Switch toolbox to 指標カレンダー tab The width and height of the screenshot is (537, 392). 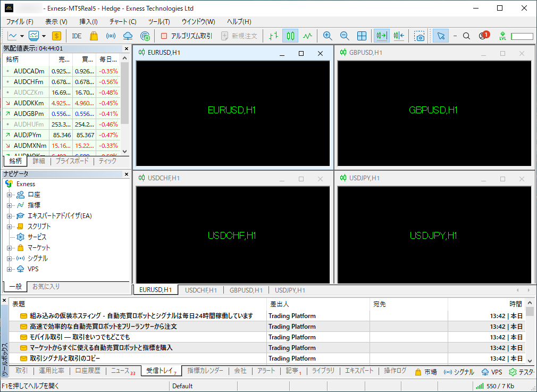click(x=205, y=371)
